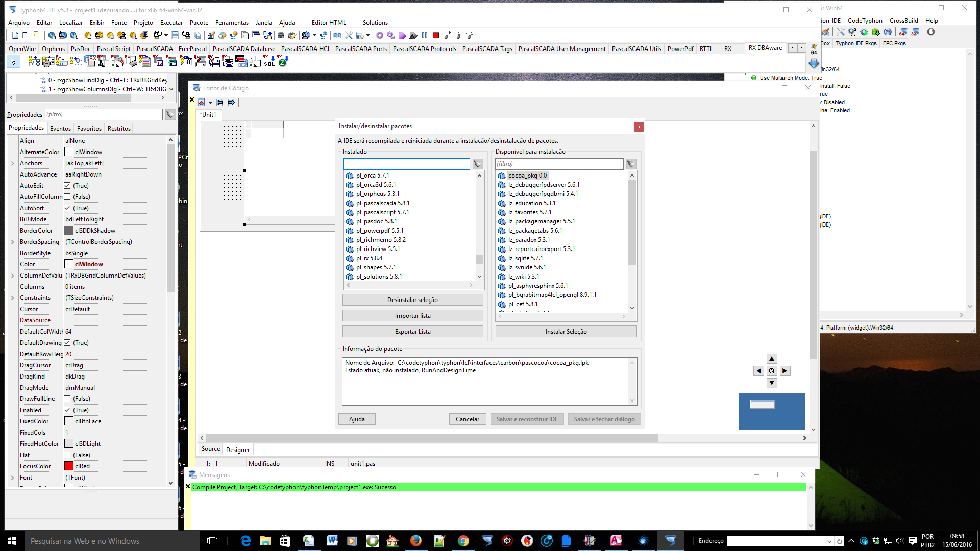The width and height of the screenshot is (980, 551).
Task: Click the blue down arrow below the 64 logo
Action: 814,63
